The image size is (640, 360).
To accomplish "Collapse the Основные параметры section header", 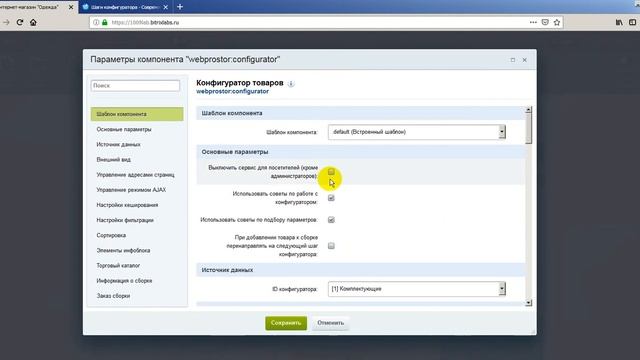I will pyautogui.click(x=361, y=152).
